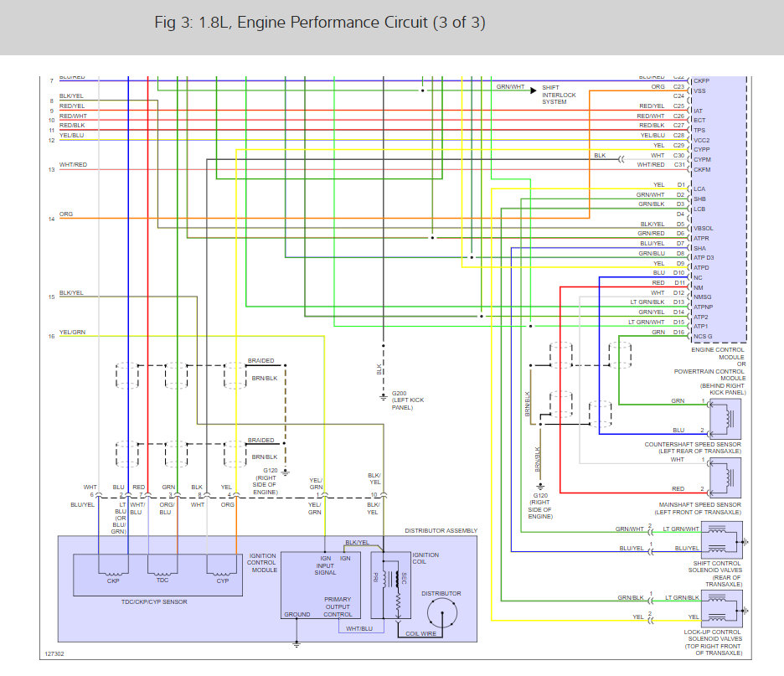This screenshot has height=676, width=784.
Task: Click the 'IGNITION CONTROL MODULE' label
Action: pos(262,563)
